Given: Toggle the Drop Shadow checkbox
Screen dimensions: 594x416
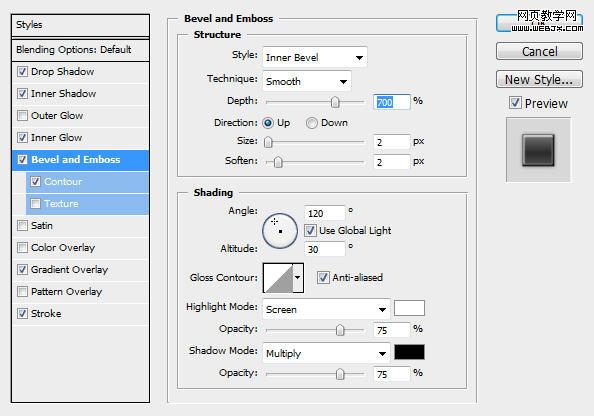Looking at the screenshot, I should (x=22, y=71).
